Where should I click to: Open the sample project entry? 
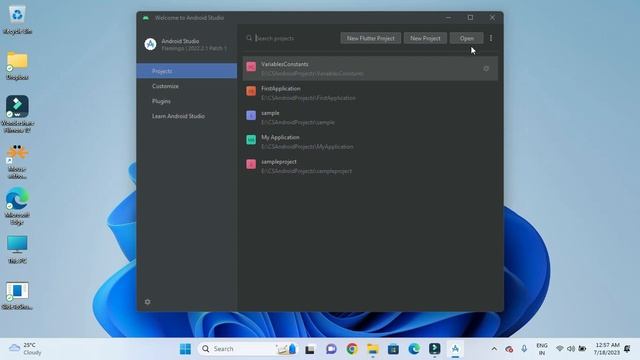[370, 118]
